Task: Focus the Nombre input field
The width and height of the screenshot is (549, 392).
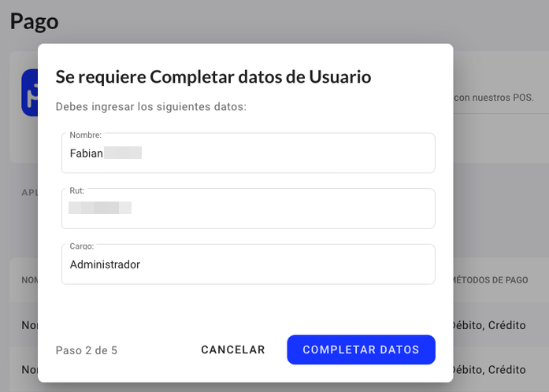Action: (248, 153)
